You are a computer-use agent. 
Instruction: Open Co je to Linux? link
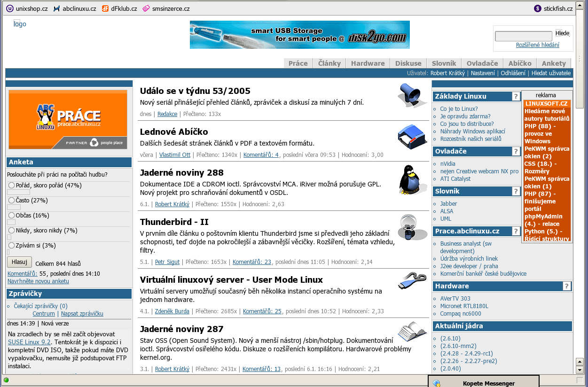pyautogui.click(x=459, y=109)
